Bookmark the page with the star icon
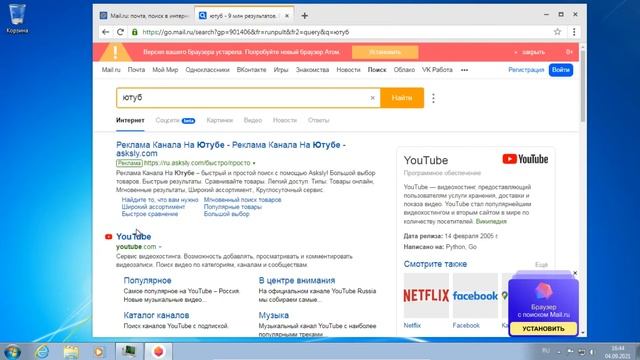Image resolution: width=640 pixels, height=360 pixels. [557, 32]
